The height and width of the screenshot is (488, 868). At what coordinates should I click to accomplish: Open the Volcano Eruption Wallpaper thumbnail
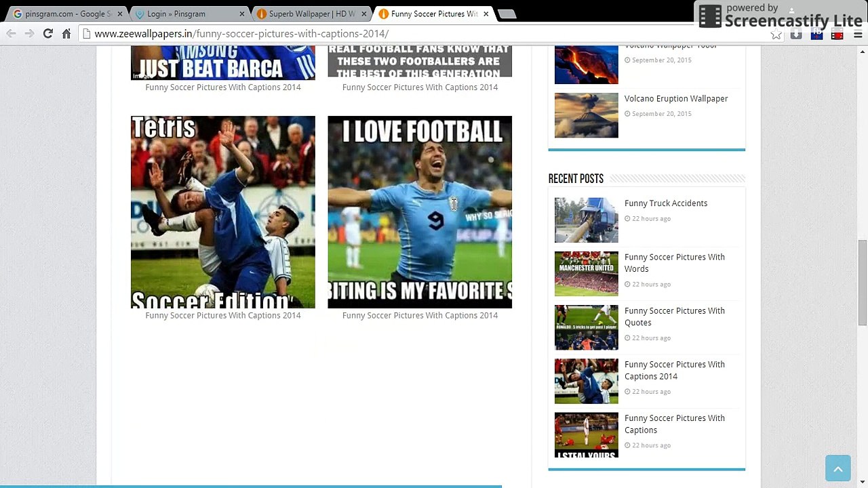click(587, 115)
